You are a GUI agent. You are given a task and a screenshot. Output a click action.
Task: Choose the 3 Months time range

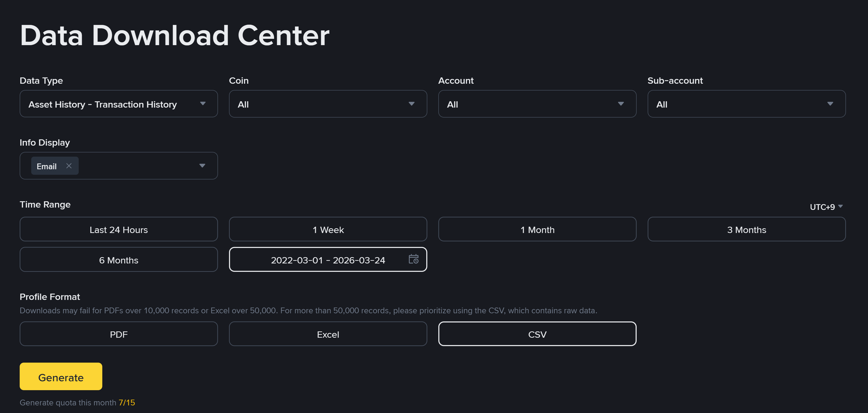click(x=746, y=229)
